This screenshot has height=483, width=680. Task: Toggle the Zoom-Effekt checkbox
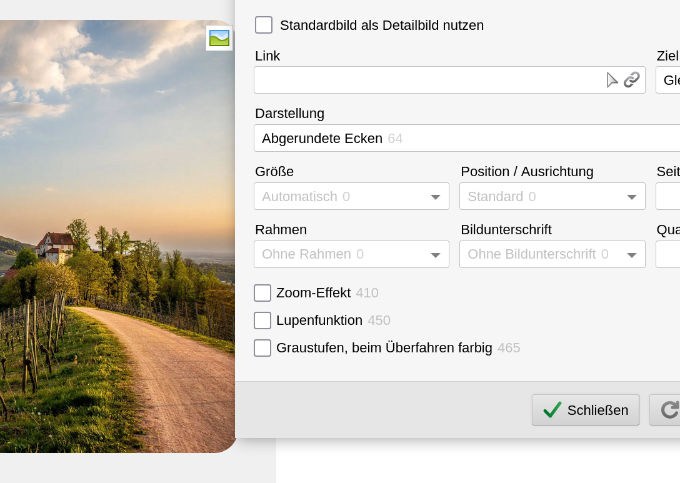(263, 293)
